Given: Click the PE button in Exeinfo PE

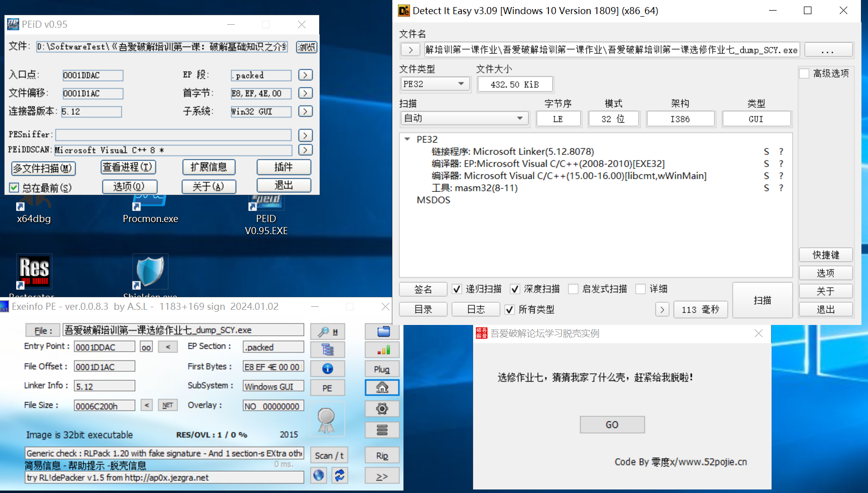Looking at the screenshot, I should [327, 388].
